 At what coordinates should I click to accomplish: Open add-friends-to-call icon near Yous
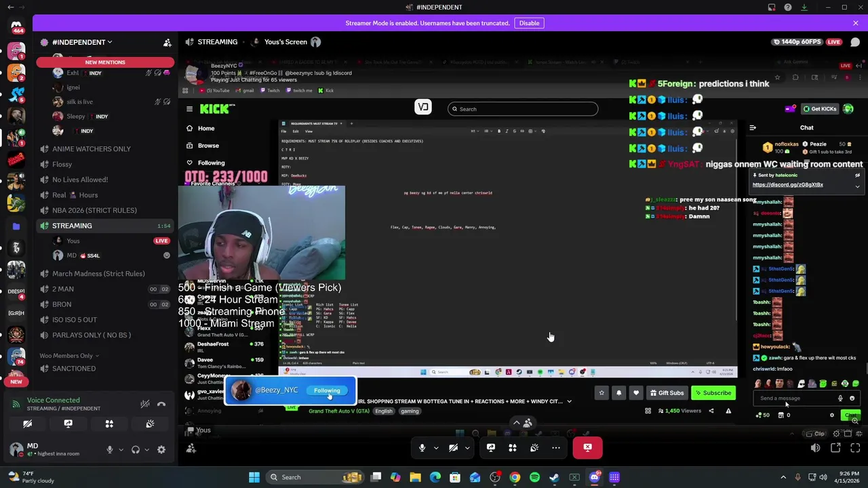(191, 448)
